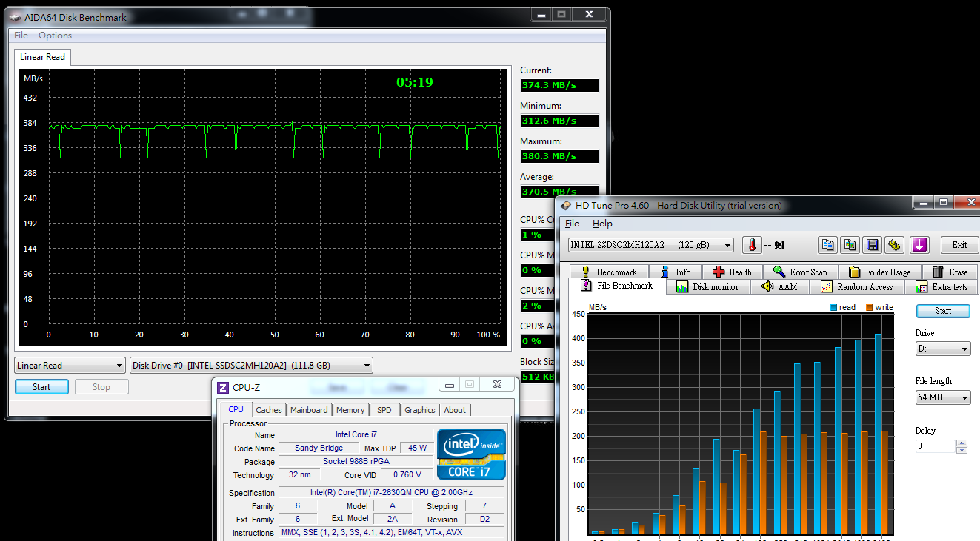
Task: Open the Help menu in HD Tune Pro
Action: (602, 224)
